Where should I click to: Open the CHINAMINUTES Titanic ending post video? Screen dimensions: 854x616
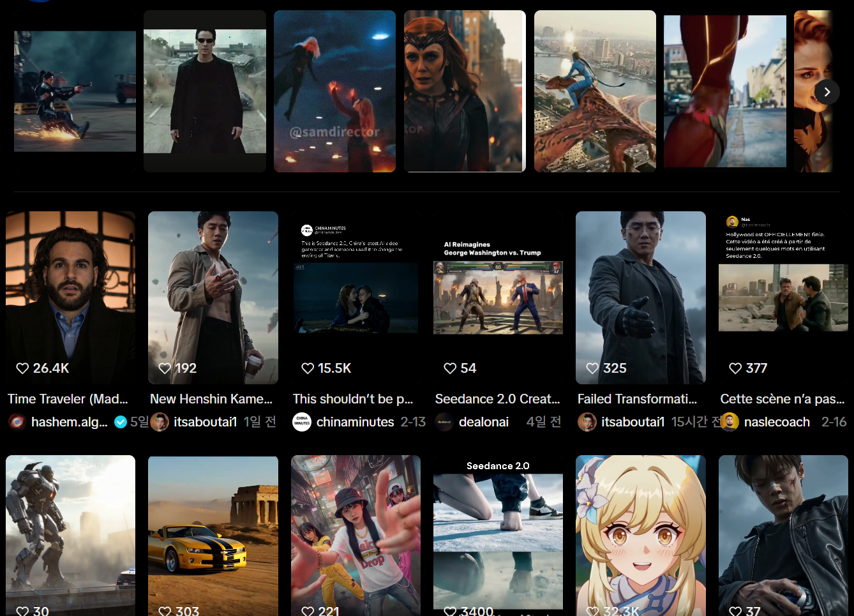(356, 297)
